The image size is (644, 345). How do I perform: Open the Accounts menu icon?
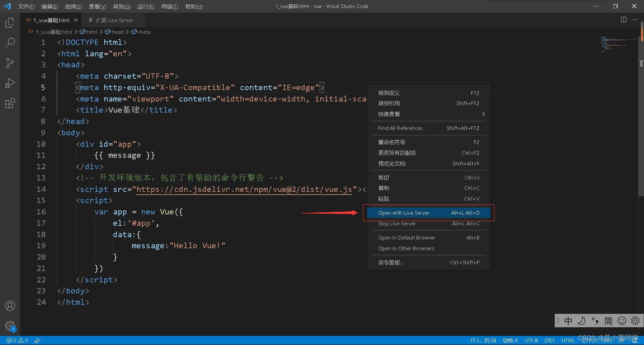10,306
